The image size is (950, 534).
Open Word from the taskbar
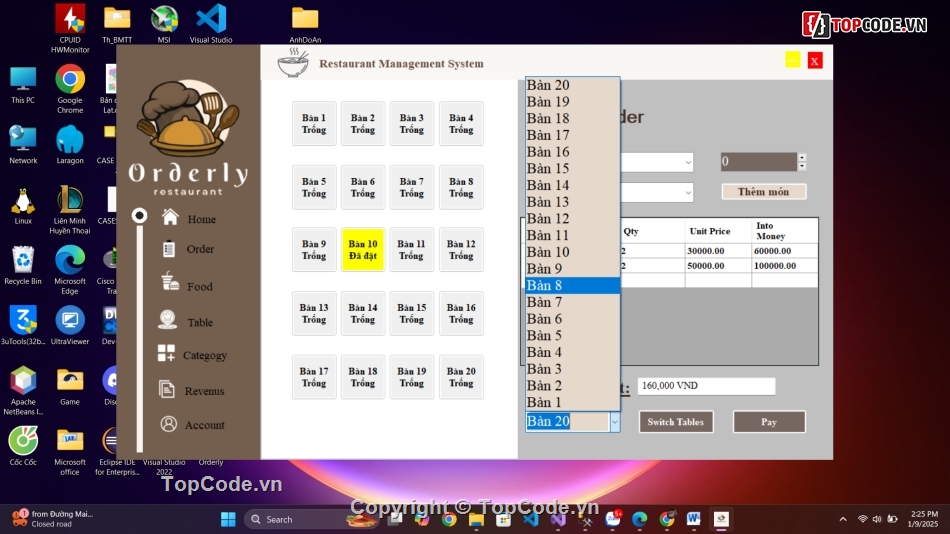click(x=694, y=519)
